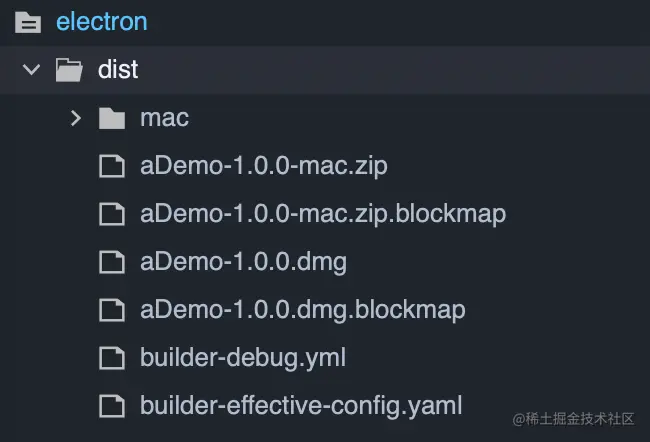
Task: Collapse the dist folder chevron
Action: click(x=31, y=70)
